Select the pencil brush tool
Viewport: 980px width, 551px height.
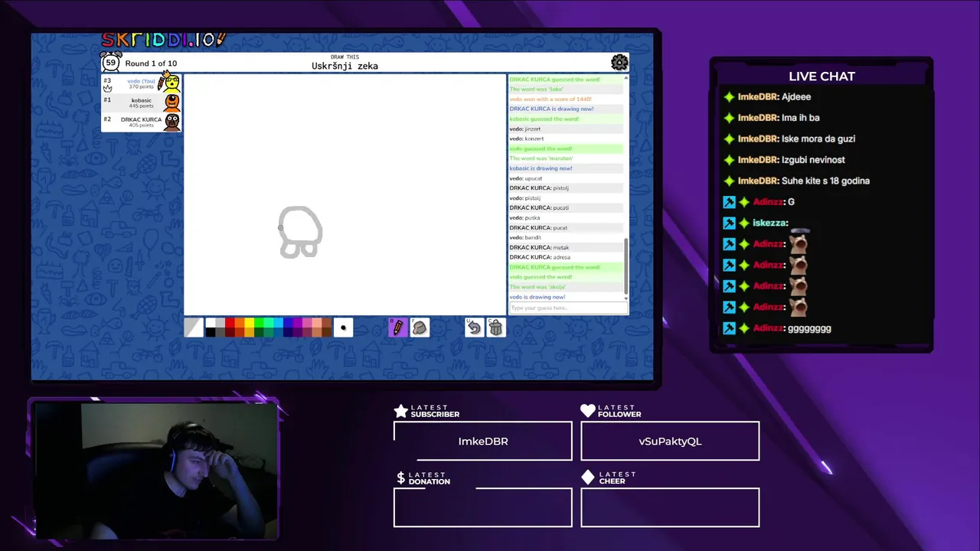click(397, 328)
